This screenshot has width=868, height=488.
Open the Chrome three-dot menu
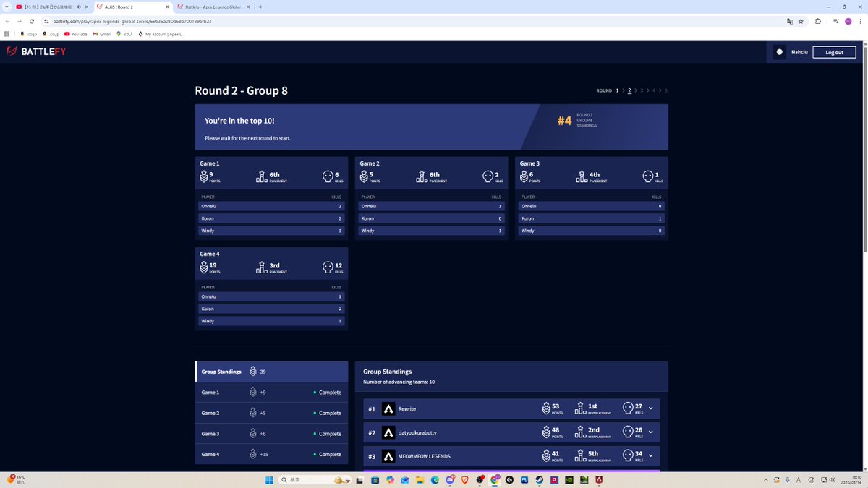coord(860,21)
